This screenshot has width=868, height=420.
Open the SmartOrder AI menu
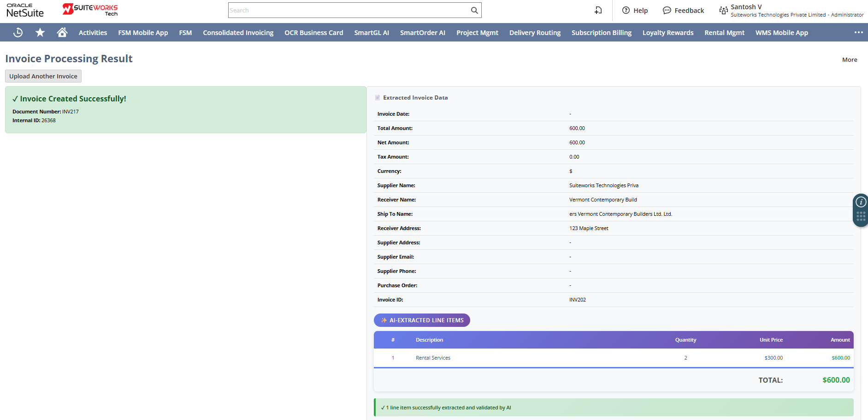422,33
